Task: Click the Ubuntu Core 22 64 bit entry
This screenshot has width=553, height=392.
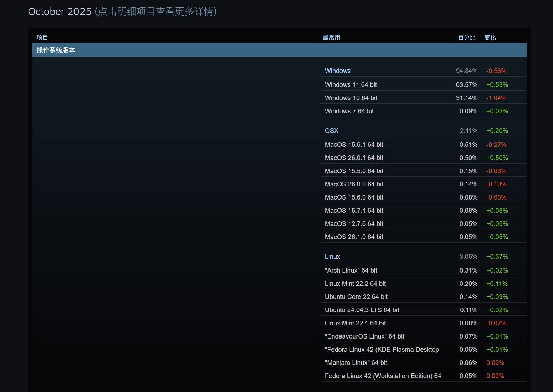Action: click(356, 297)
